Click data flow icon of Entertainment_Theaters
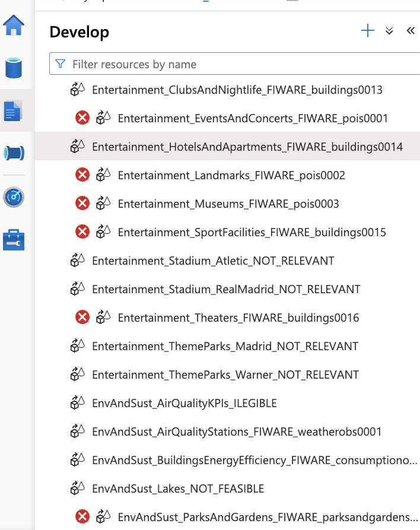This screenshot has height=530, width=420. pos(103,318)
